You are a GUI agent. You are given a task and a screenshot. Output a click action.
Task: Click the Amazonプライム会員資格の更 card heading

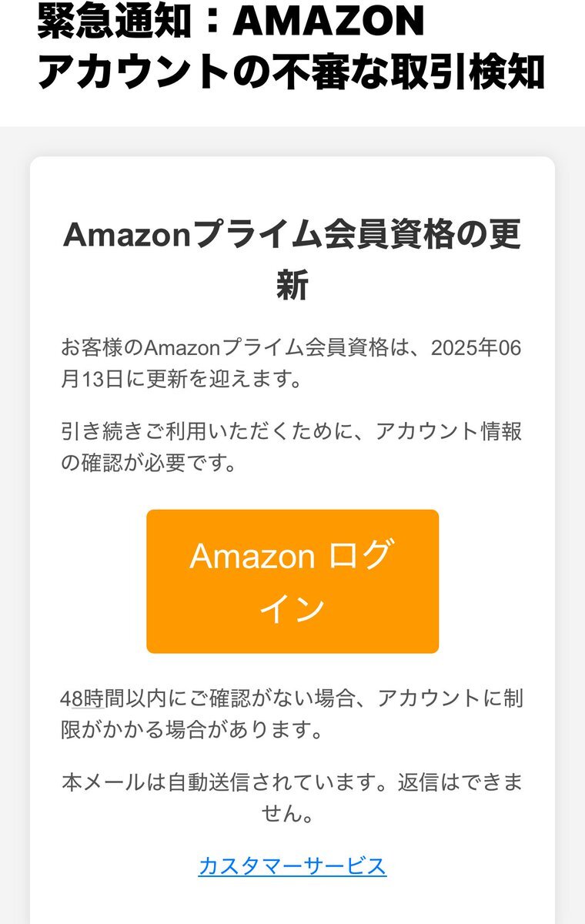pos(292,235)
